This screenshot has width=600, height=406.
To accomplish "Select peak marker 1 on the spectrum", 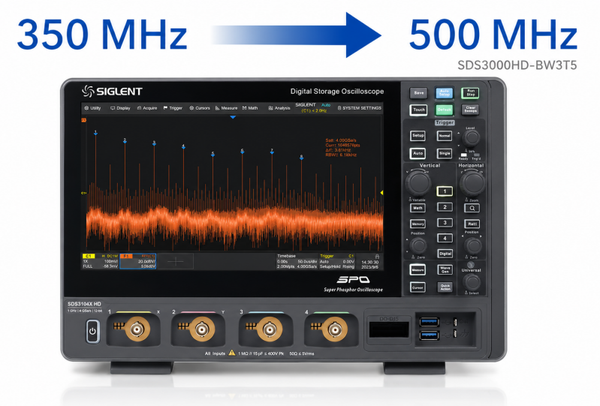I will [x=95, y=132].
